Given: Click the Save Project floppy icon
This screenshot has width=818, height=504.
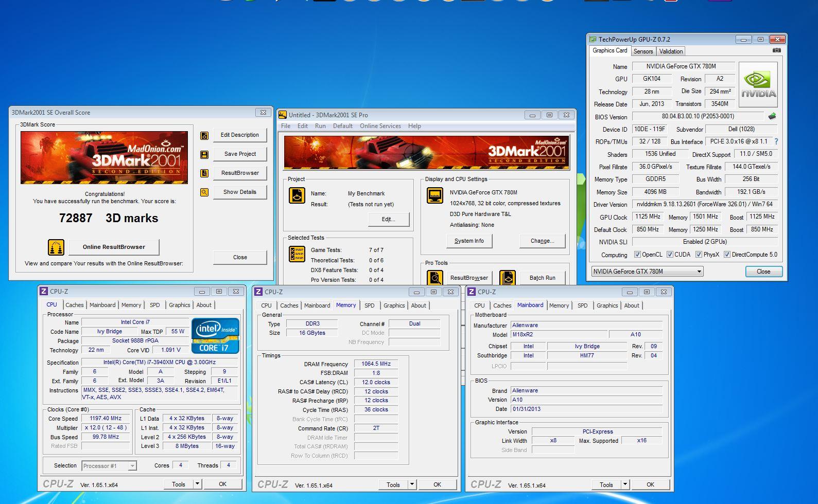Looking at the screenshot, I should (204, 155).
